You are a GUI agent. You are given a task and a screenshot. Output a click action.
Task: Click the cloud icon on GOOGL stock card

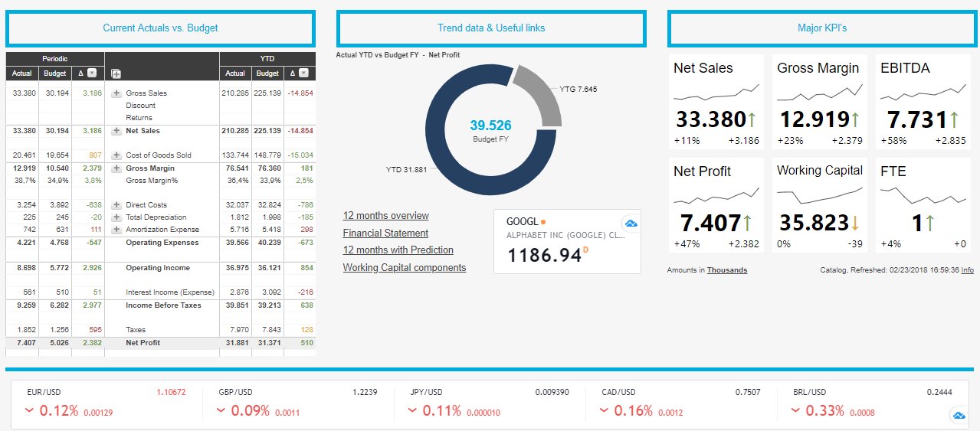(x=631, y=223)
